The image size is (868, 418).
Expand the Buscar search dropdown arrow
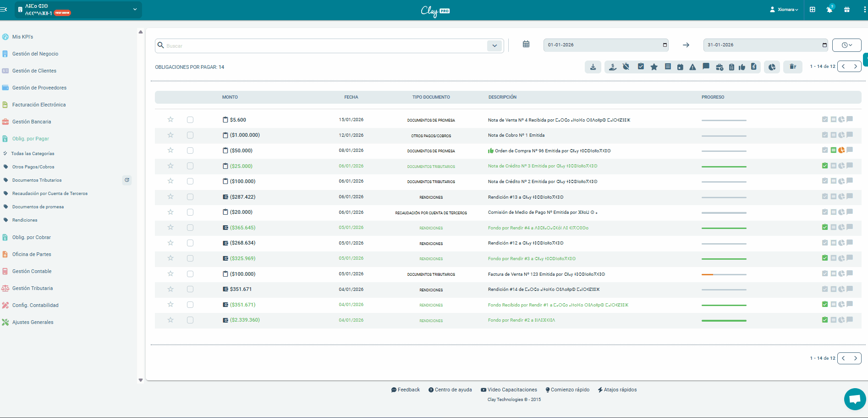[x=494, y=45]
